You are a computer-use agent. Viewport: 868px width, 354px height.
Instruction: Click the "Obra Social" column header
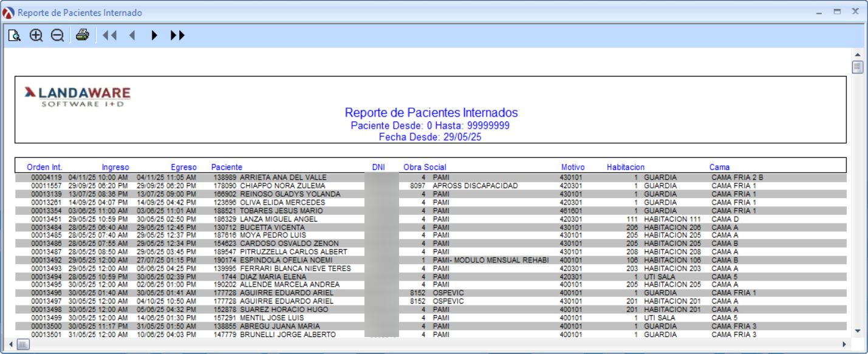coord(425,167)
